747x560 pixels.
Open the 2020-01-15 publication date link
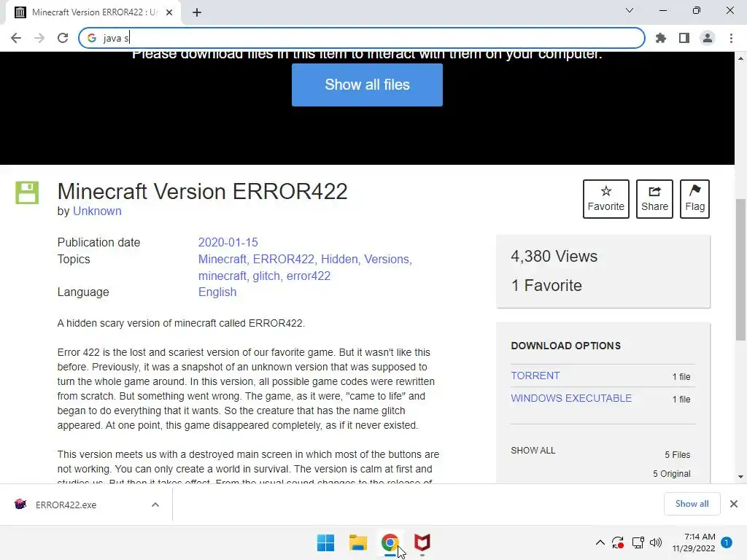(x=228, y=242)
